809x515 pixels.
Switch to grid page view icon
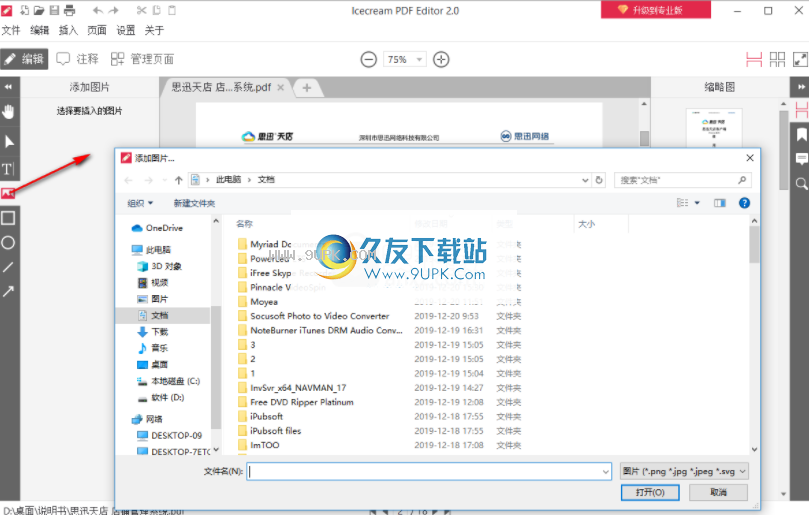[x=777, y=59]
